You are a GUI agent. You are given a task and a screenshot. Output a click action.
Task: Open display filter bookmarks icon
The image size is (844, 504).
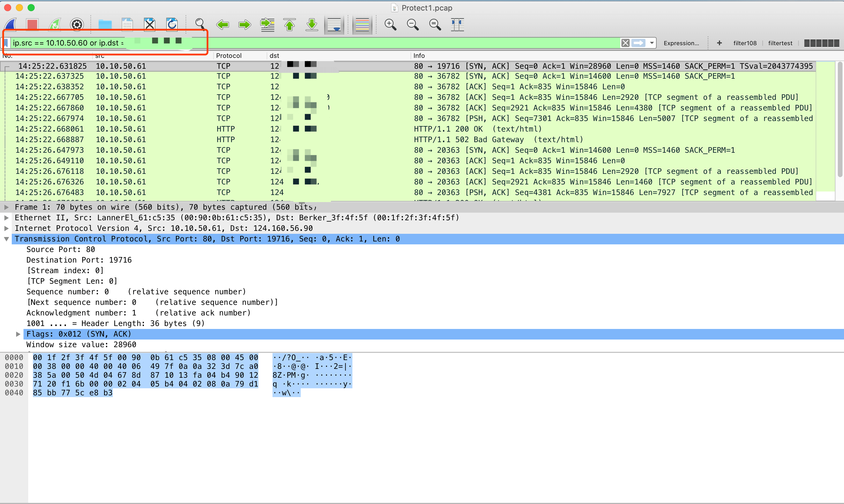tap(6, 43)
